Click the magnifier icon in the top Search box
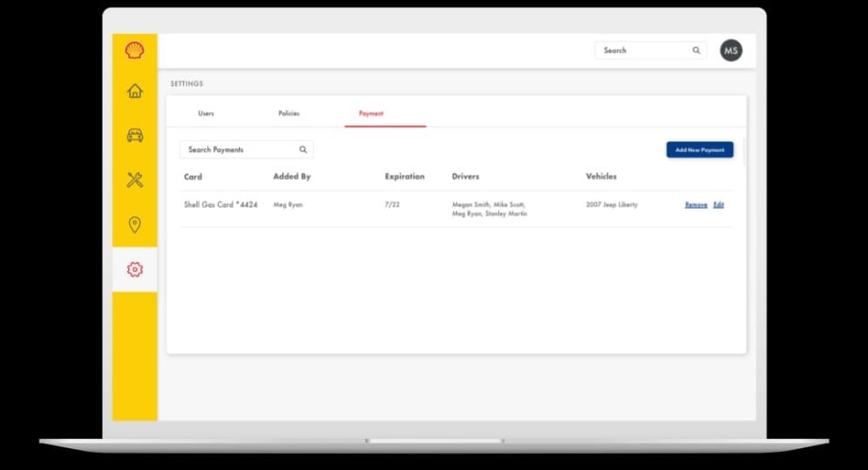 [x=696, y=50]
